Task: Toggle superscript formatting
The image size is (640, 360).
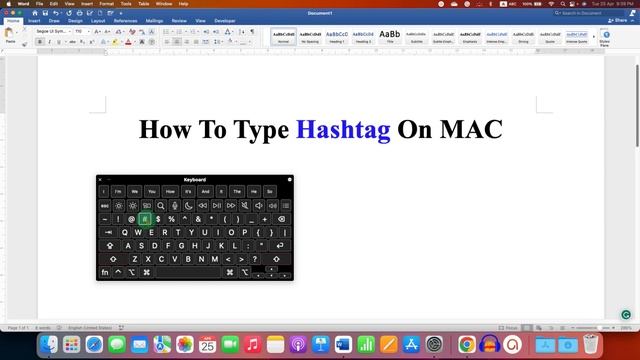Action: point(91,42)
